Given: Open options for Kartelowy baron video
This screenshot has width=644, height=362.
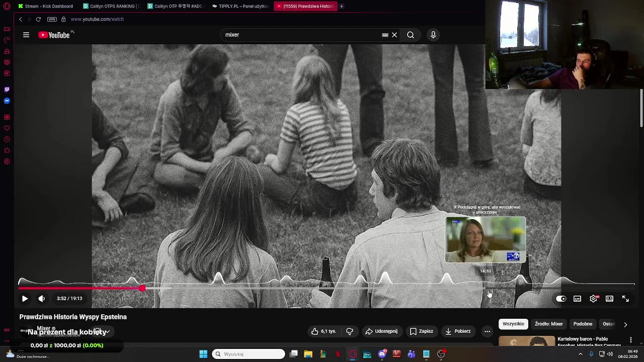Looking at the screenshot, I should [x=631, y=340].
